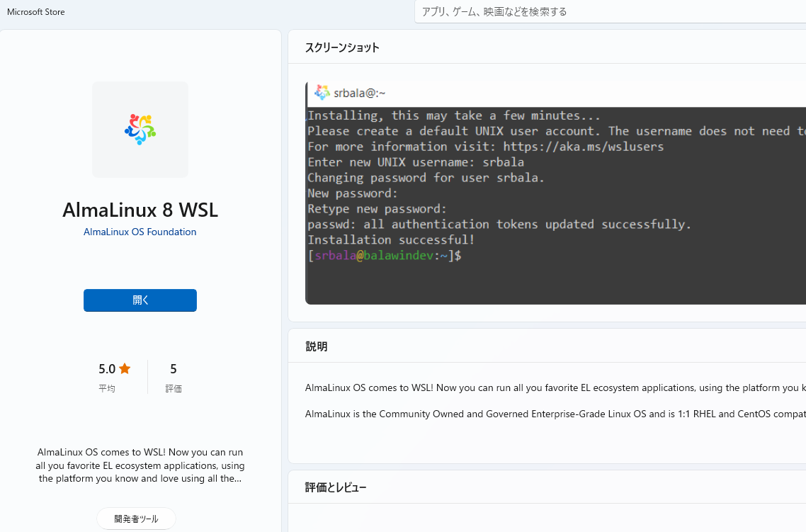This screenshot has height=532, width=806.
Task: Click the AlmaLinux app logo icon
Action: (x=140, y=129)
